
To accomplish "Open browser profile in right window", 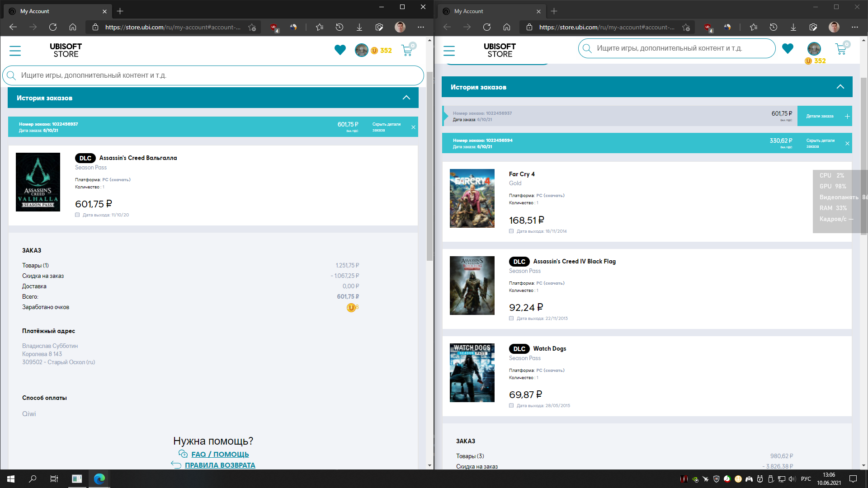I will [x=834, y=27].
